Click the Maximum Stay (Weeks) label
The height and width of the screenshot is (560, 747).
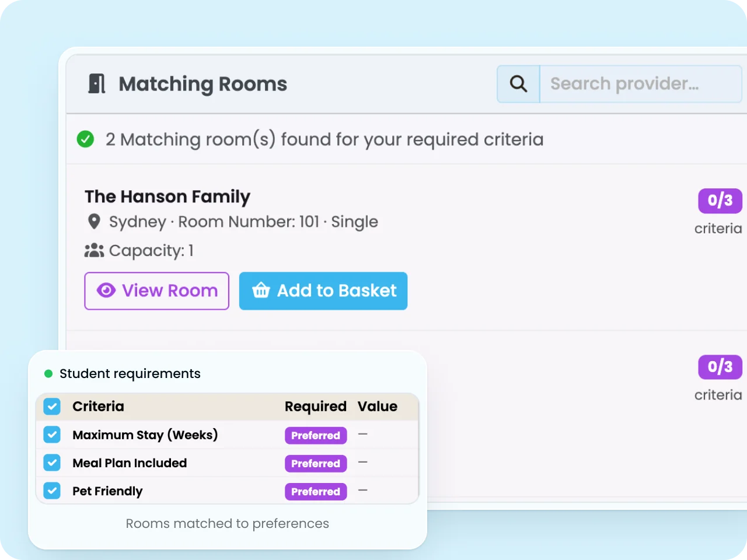pos(145,435)
